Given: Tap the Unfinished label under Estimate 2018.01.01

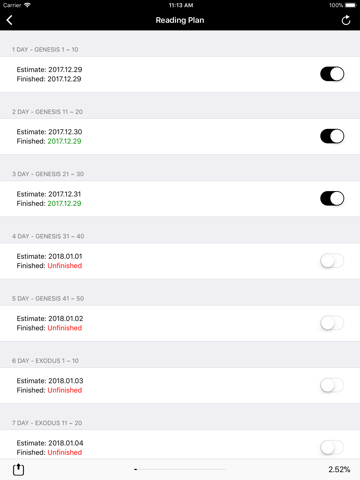Looking at the screenshot, I should (x=65, y=266).
